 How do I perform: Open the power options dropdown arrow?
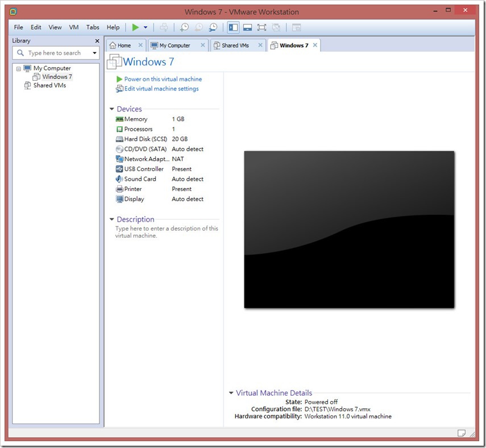point(146,27)
